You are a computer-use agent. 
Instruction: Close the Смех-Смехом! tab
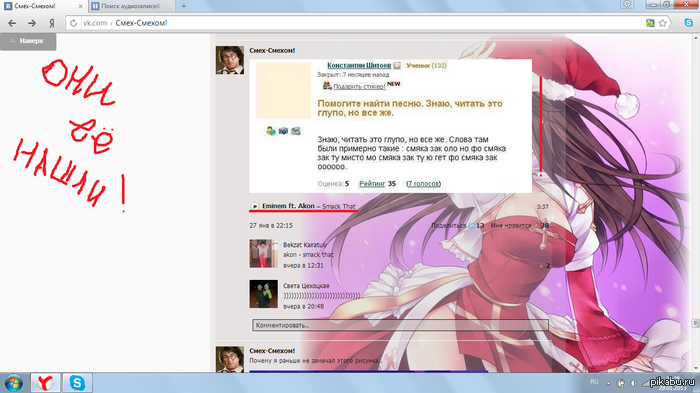point(81,6)
